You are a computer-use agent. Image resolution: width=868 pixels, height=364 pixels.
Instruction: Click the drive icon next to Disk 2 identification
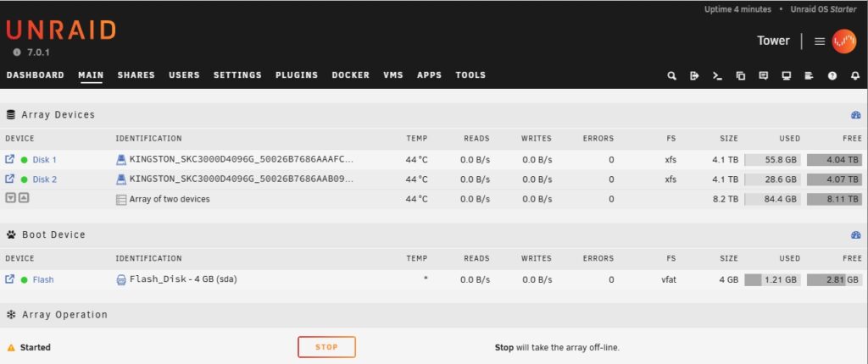point(120,179)
